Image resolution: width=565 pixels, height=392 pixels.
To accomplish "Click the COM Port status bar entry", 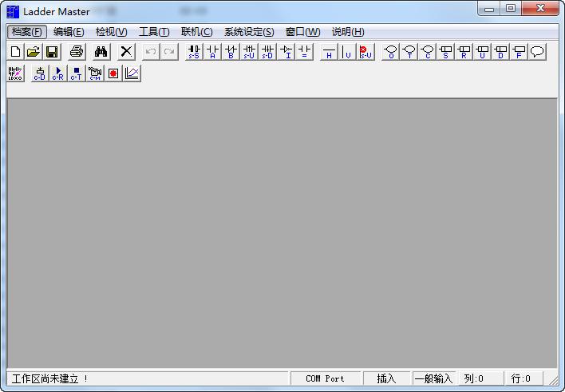I will point(326,378).
